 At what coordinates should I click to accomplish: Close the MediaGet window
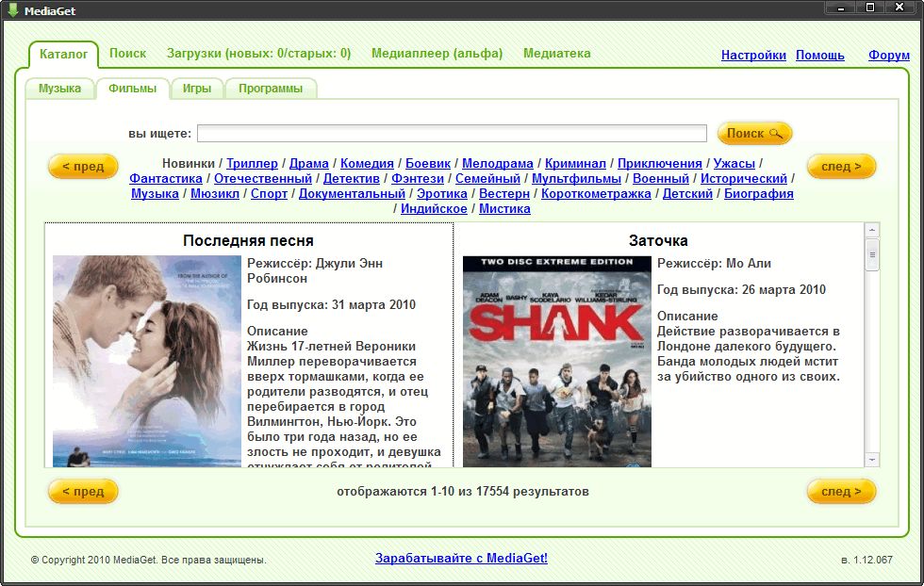click(899, 8)
